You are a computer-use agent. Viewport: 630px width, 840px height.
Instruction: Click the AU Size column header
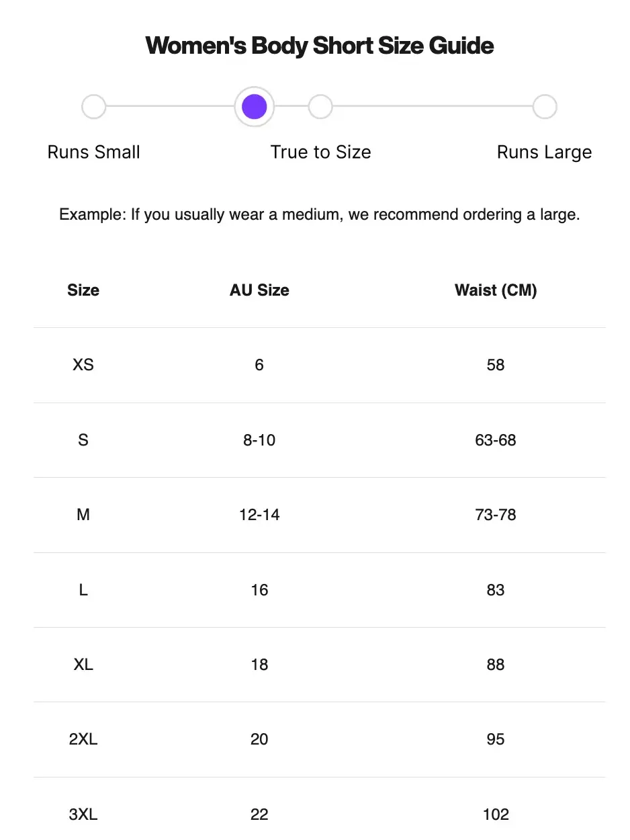pos(259,290)
